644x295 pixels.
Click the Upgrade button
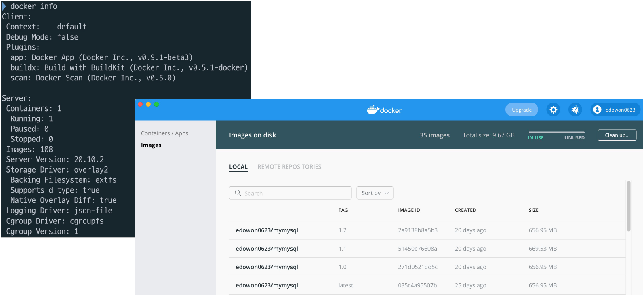[522, 110]
